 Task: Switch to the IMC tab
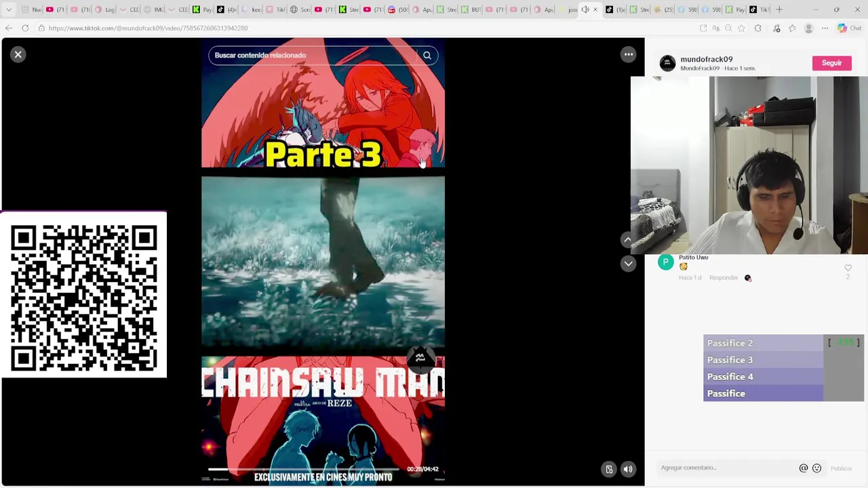(154, 9)
